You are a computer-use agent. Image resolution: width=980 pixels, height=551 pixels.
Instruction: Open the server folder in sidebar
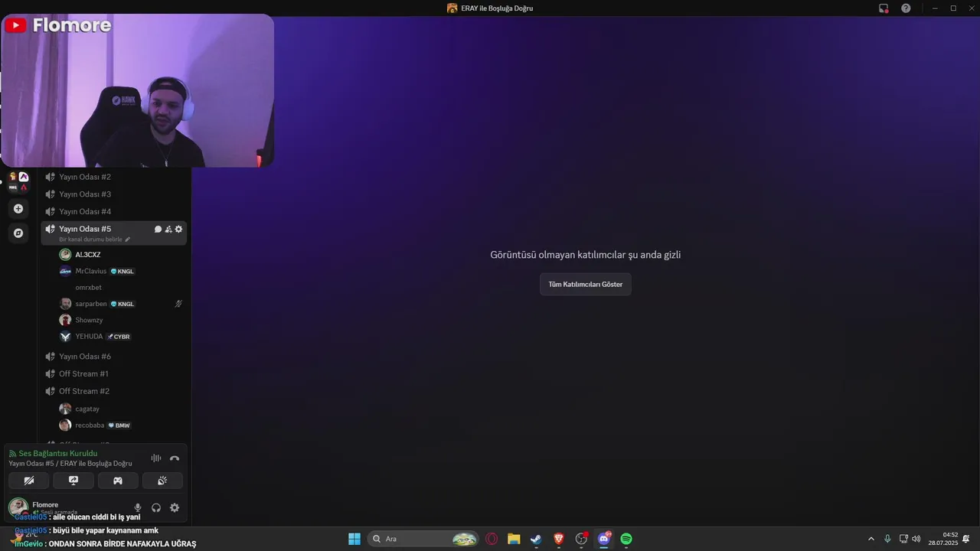click(x=18, y=181)
